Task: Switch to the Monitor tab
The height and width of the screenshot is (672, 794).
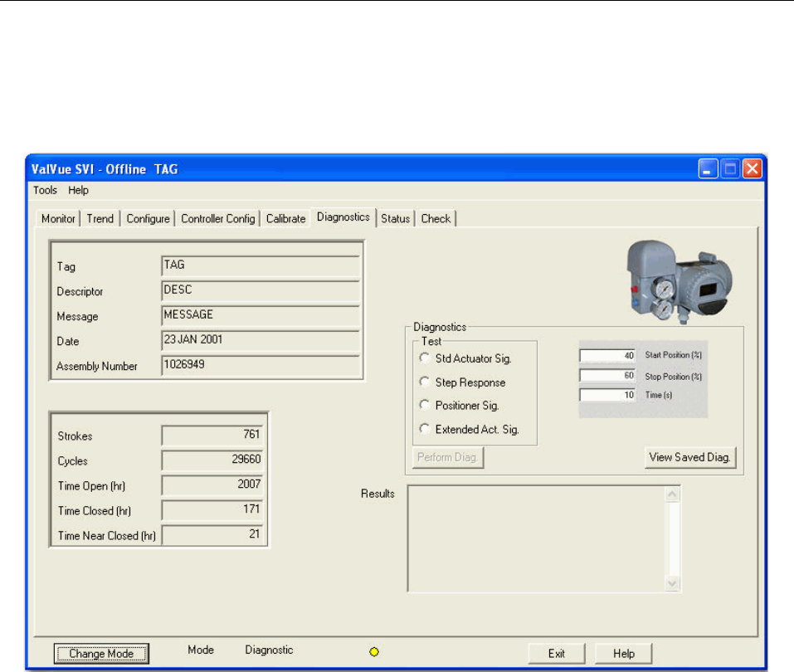Action: point(58,219)
